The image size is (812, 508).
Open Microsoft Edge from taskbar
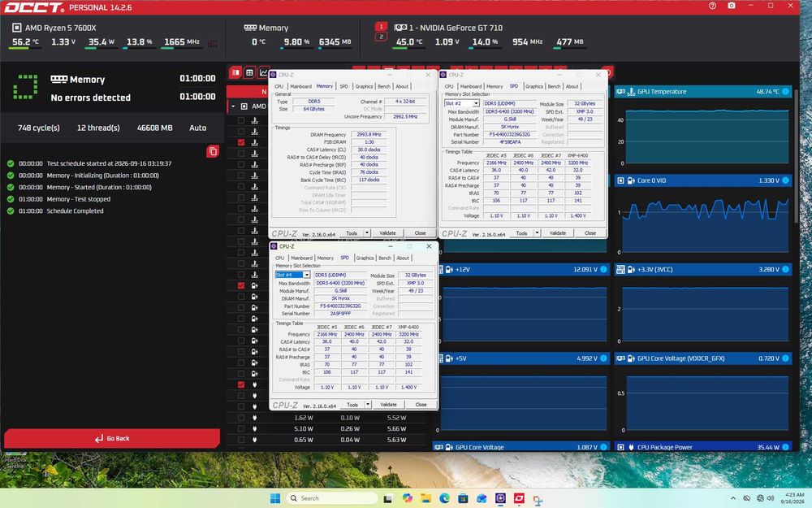click(x=444, y=498)
